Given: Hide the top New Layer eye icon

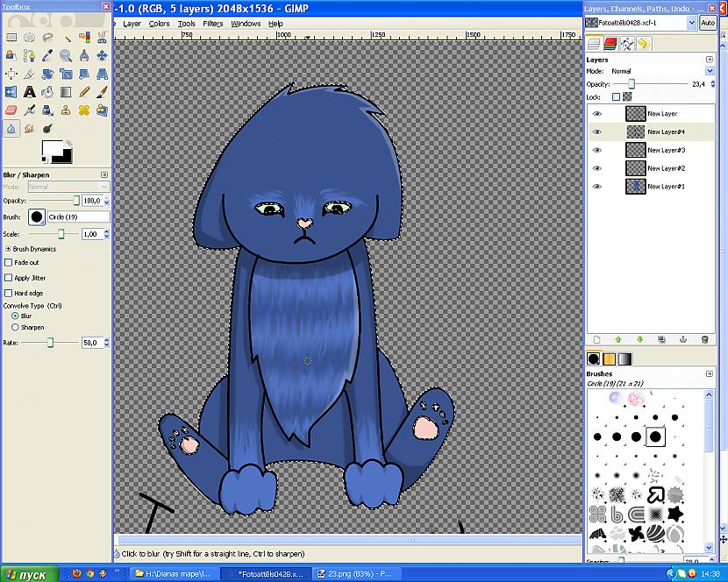Looking at the screenshot, I should click(x=597, y=114).
